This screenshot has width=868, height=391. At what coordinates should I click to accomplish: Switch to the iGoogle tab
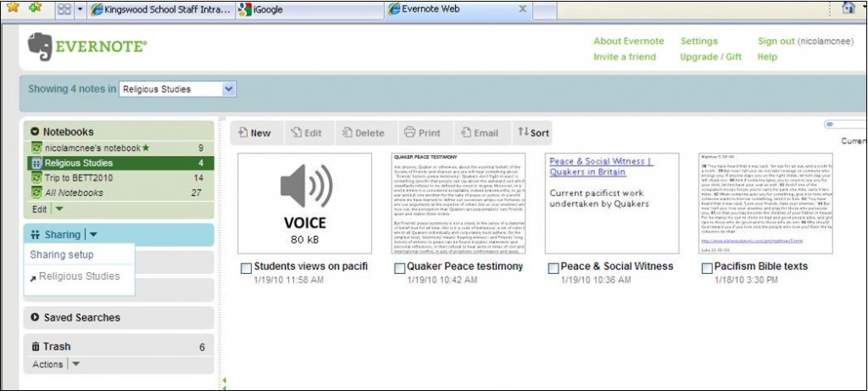(309, 10)
